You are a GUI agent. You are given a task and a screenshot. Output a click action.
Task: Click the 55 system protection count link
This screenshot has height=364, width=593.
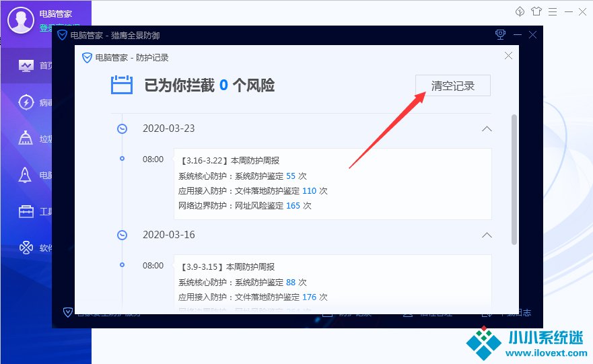(x=291, y=176)
